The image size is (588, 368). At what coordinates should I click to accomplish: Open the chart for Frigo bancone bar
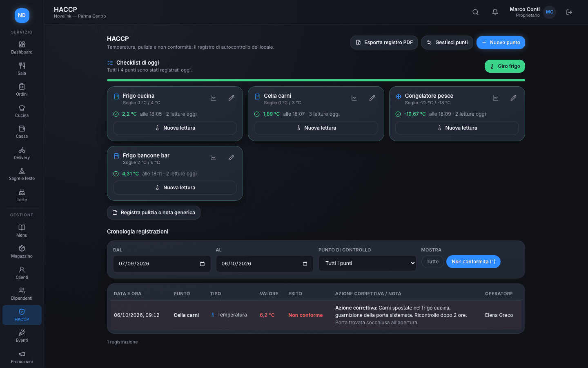pyautogui.click(x=213, y=158)
